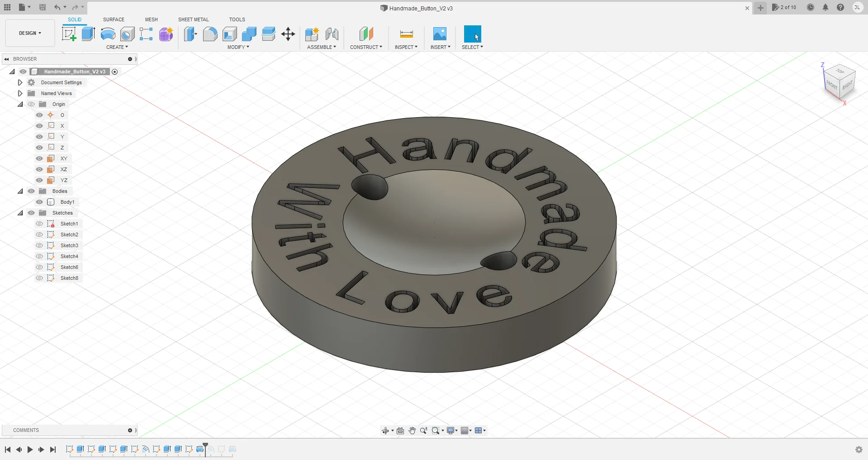Switch to the MESH tab
The image size is (868, 460).
(x=151, y=19)
